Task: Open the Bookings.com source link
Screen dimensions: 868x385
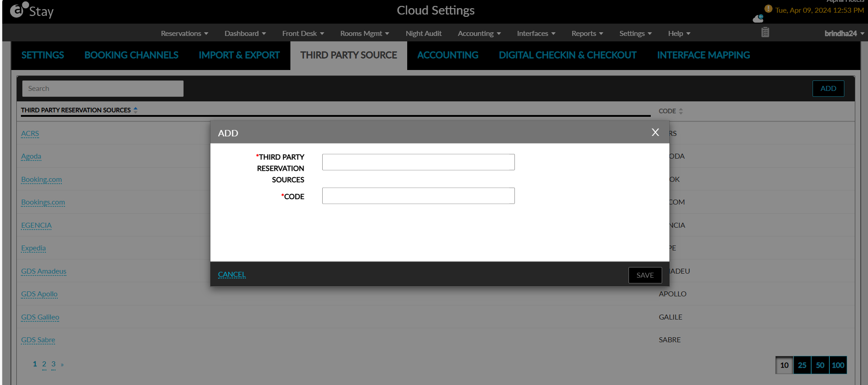Action: pos(43,202)
